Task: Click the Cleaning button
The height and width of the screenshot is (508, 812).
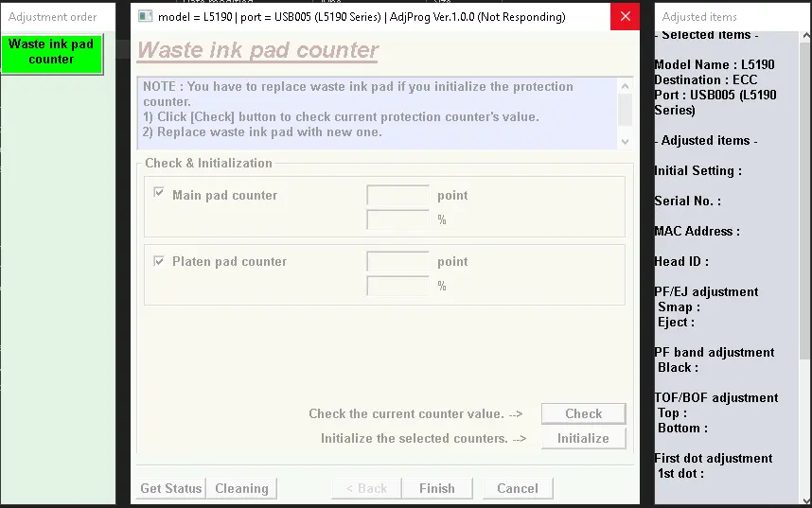Action: [241, 488]
